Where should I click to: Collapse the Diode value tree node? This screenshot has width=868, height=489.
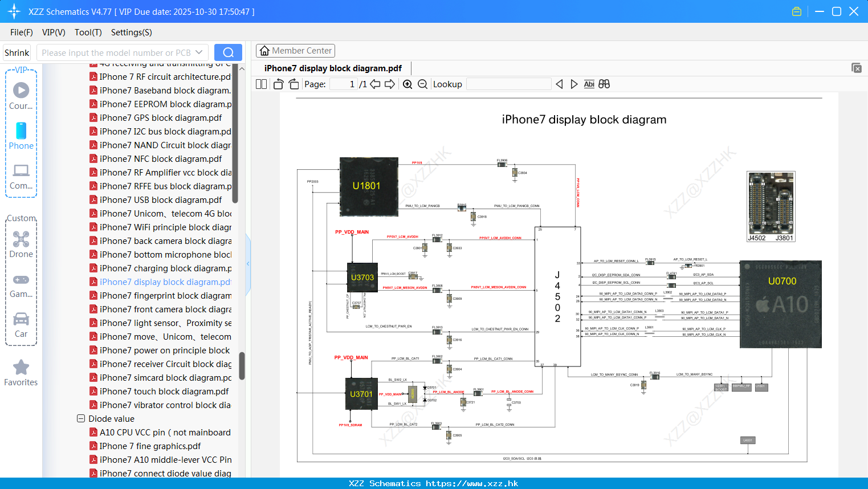(x=81, y=418)
